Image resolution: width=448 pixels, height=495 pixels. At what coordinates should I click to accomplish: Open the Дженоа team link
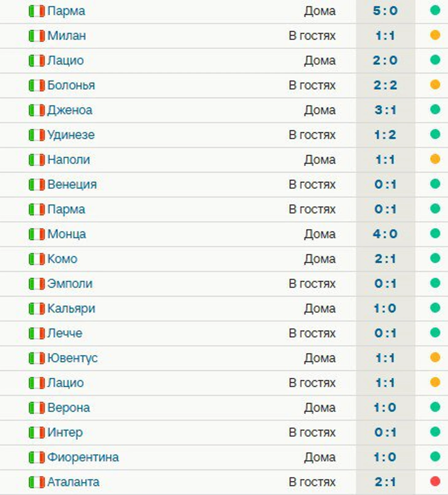pos(70,110)
